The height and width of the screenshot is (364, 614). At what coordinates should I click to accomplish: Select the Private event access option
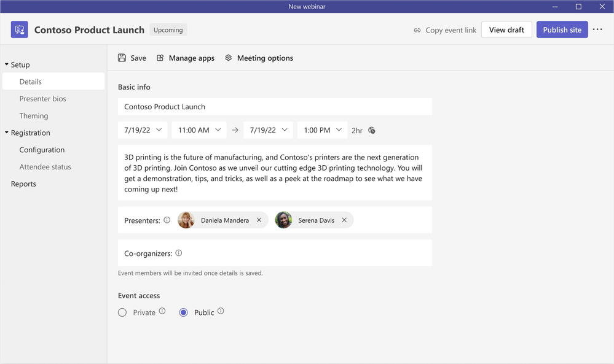coord(122,312)
